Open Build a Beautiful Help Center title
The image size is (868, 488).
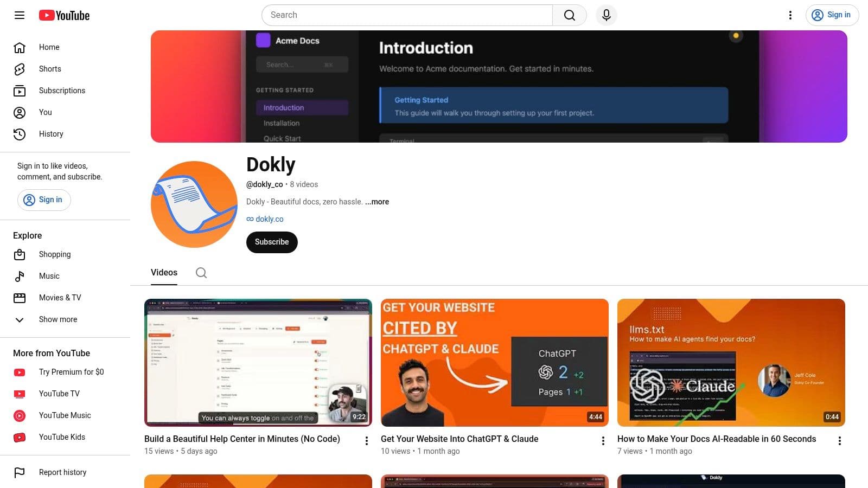coord(242,439)
